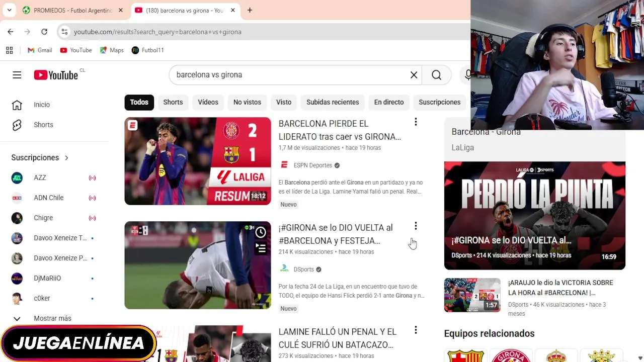Click the DSports channel avatar
This screenshot has height=362, width=644.
(284, 269)
